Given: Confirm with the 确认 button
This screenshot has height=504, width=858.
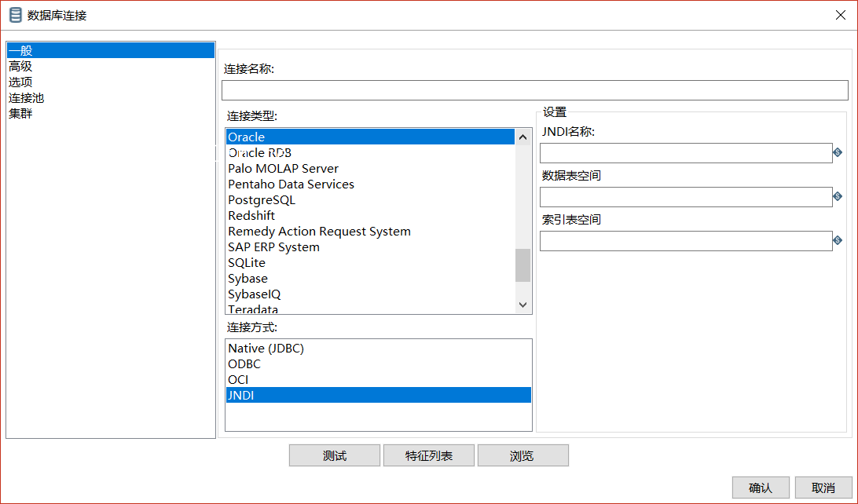Looking at the screenshot, I should (761, 488).
